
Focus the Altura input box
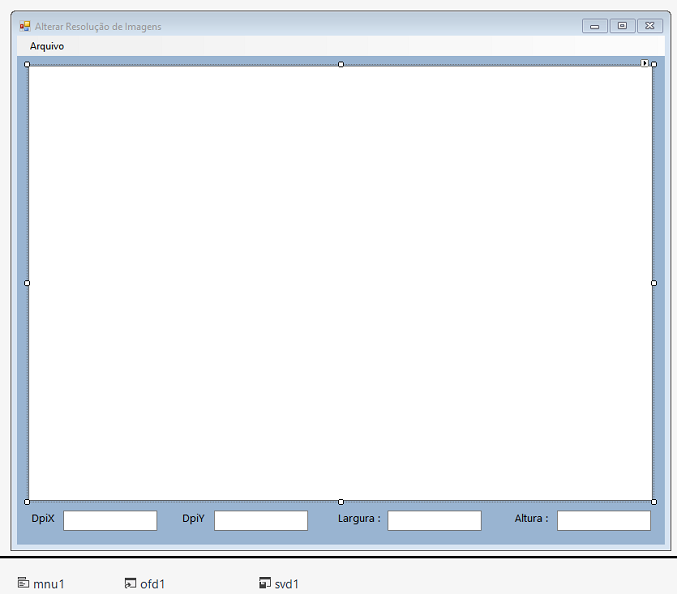click(x=604, y=520)
